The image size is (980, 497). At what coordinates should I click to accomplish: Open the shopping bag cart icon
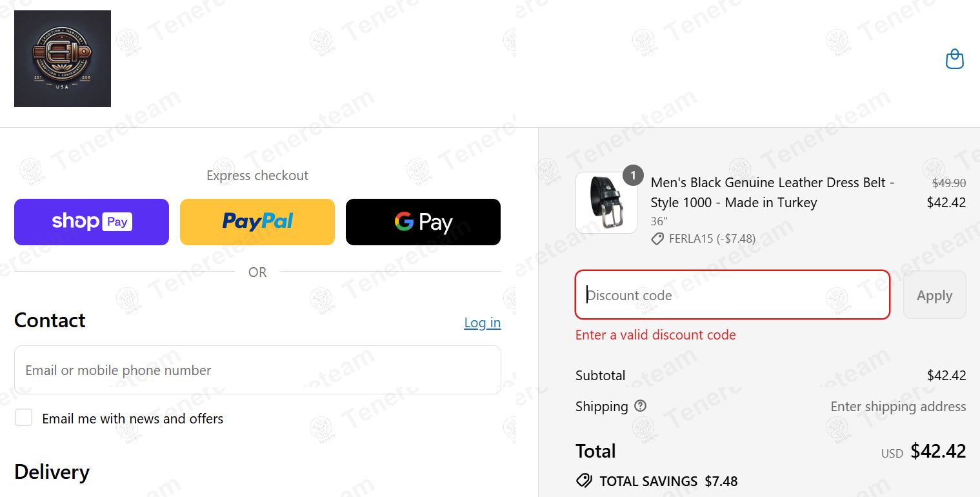pyautogui.click(x=954, y=59)
